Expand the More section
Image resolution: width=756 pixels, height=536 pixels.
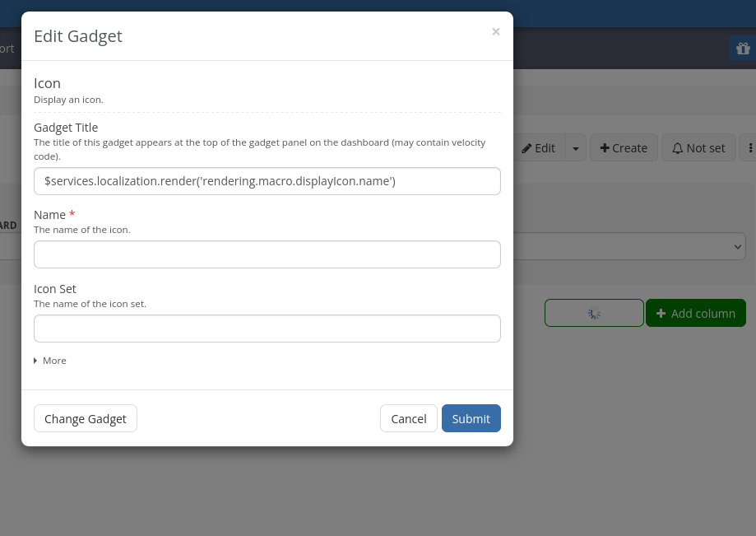click(50, 361)
